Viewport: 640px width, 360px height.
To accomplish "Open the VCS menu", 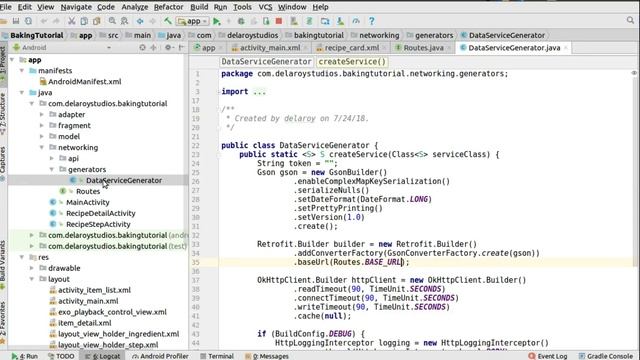I will [x=265, y=7].
